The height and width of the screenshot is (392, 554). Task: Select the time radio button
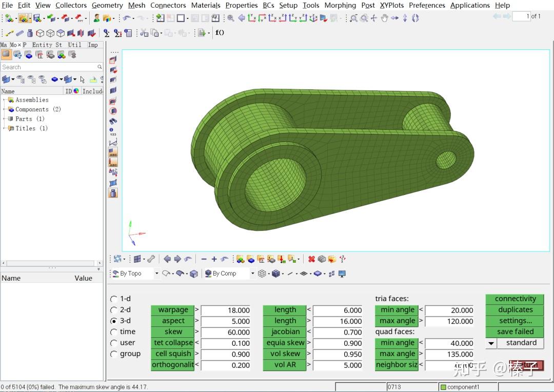[x=114, y=332]
